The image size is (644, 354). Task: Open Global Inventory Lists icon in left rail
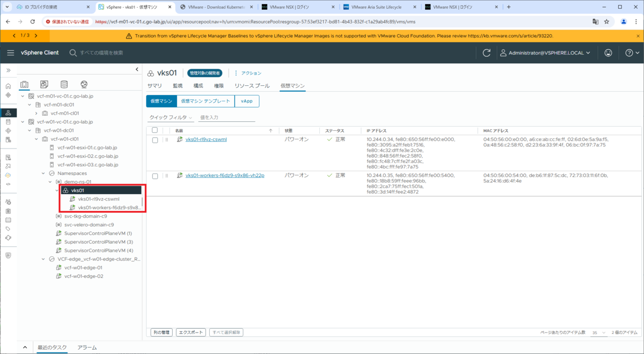pos(8,139)
